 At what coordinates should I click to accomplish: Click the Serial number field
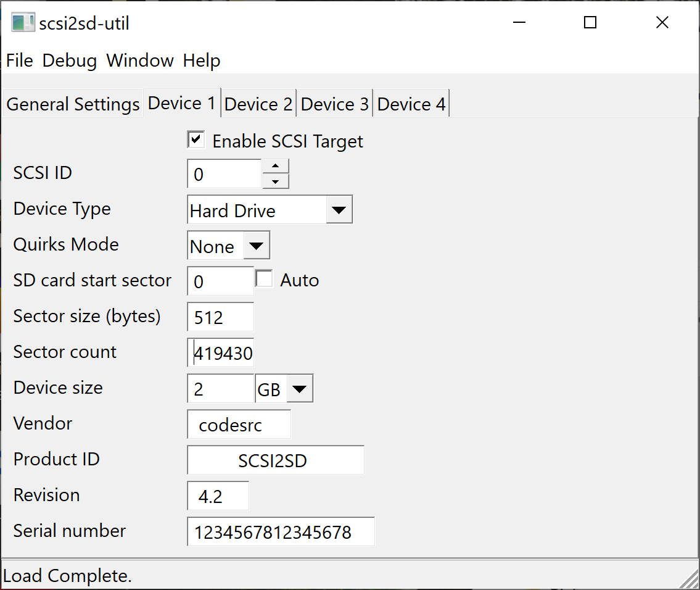click(x=281, y=531)
